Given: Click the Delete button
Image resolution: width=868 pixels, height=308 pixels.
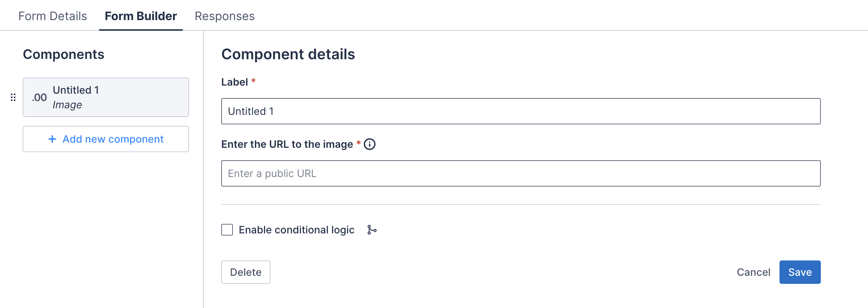Looking at the screenshot, I should point(245,272).
